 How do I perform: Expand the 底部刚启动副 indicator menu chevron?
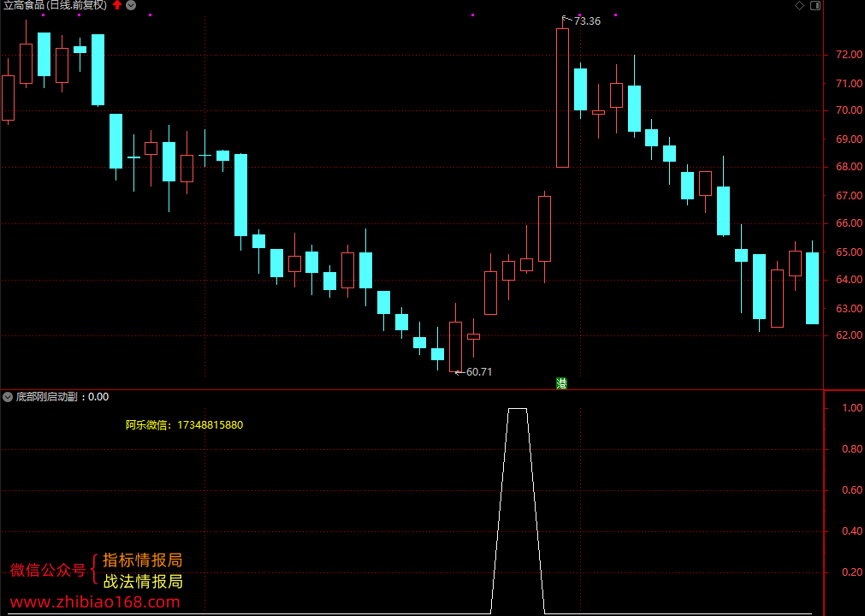pos(8,396)
